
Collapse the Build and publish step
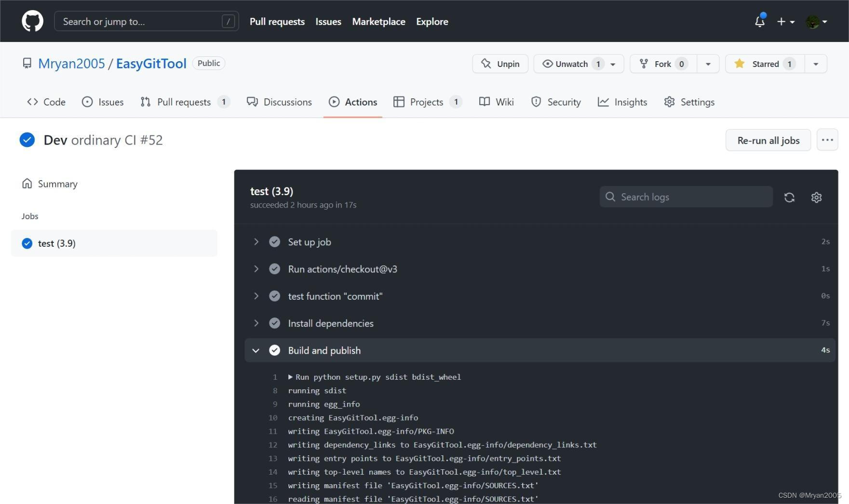tap(256, 350)
